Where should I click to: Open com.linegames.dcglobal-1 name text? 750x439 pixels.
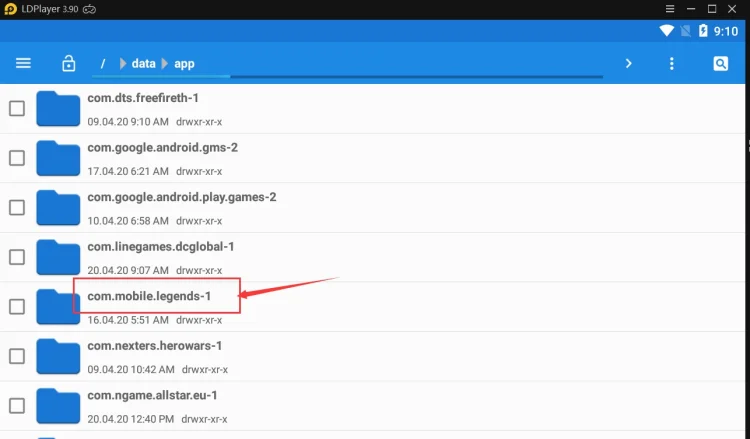pyautogui.click(x=161, y=247)
